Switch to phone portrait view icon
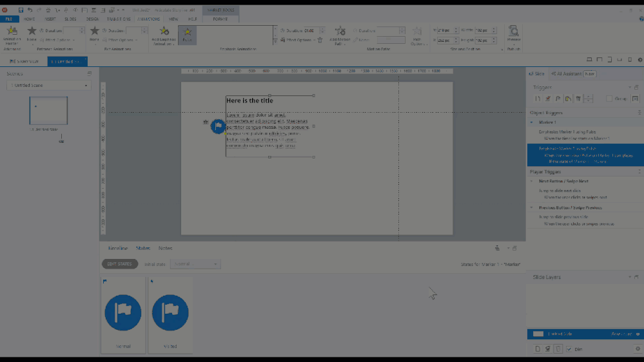The width and height of the screenshot is (644, 362). 630,59
